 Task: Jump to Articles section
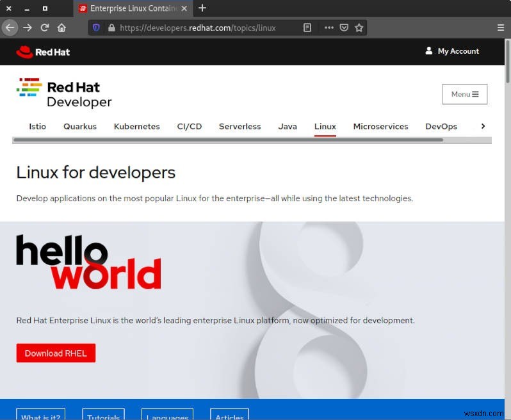click(229, 414)
